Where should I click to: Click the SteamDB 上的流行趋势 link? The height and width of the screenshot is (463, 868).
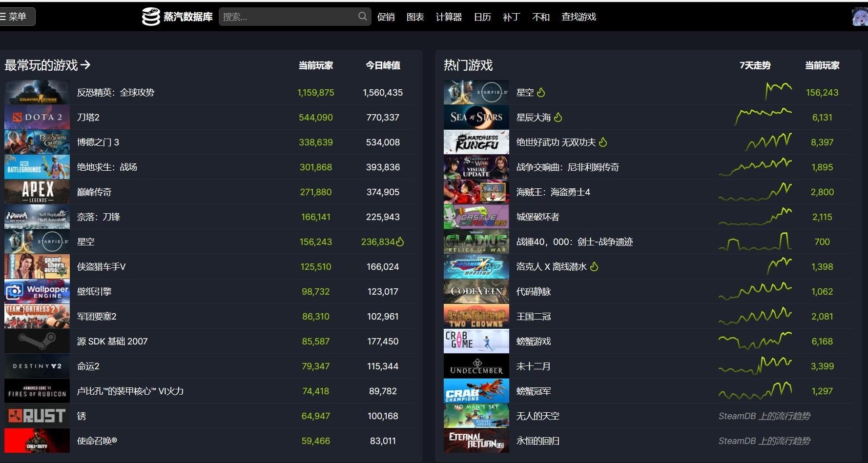pos(764,416)
